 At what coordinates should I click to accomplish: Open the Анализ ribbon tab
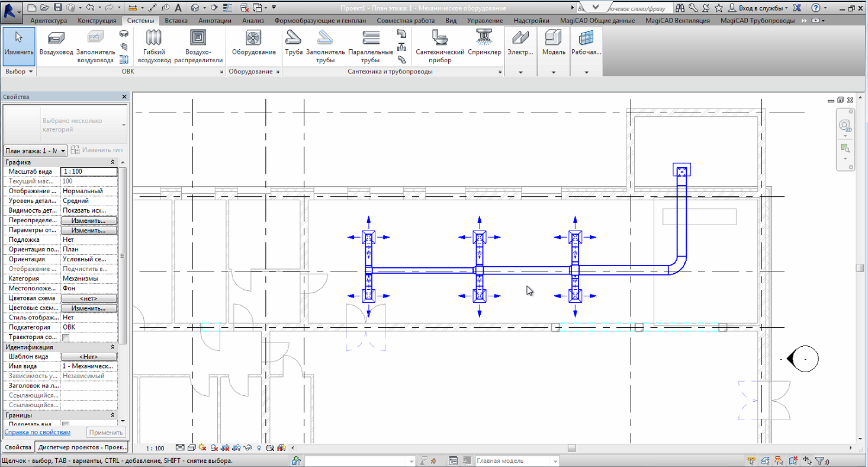[253, 20]
